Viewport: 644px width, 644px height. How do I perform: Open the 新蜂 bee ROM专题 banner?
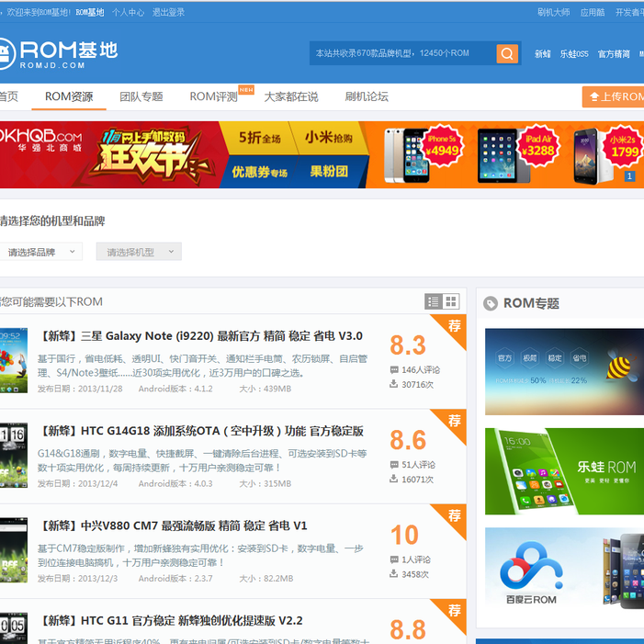point(564,372)
